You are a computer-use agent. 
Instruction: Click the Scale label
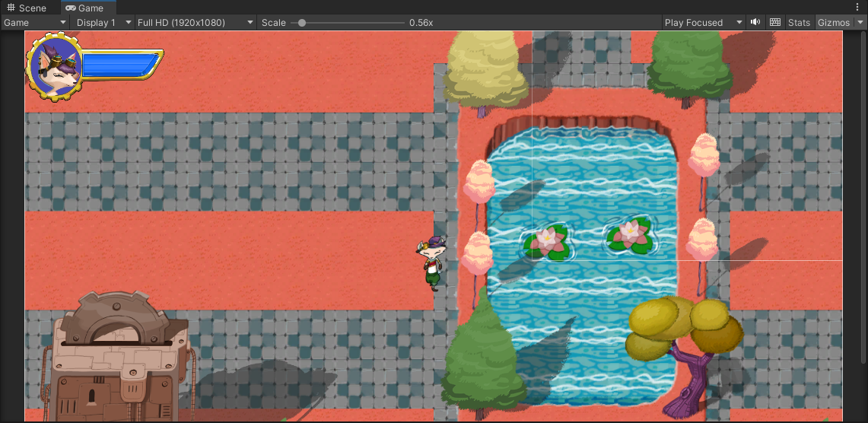[273, 23]
